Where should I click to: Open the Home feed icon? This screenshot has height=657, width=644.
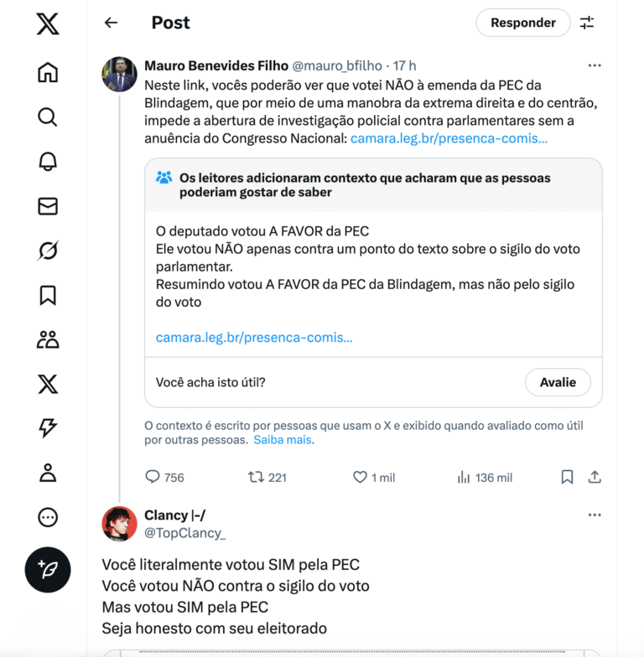point(48,72)
